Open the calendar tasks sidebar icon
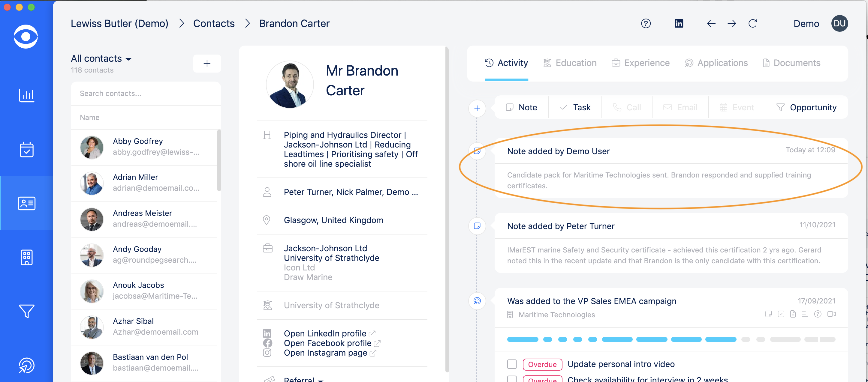Viewport: 868px width, 382px height. 26,149
